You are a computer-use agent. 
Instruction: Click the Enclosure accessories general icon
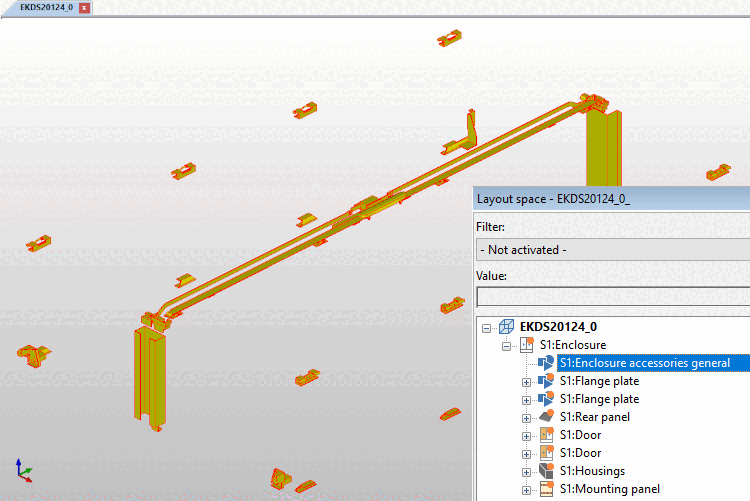[546, 363]
